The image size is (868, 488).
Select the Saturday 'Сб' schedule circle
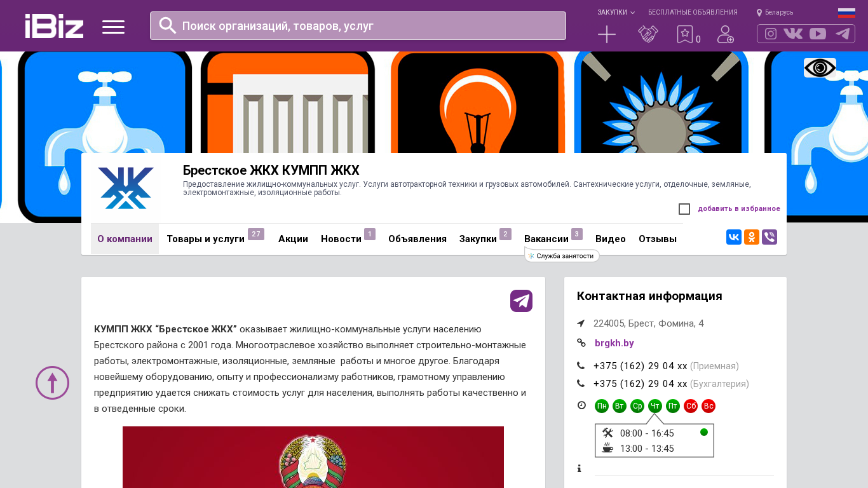point(691,406)
